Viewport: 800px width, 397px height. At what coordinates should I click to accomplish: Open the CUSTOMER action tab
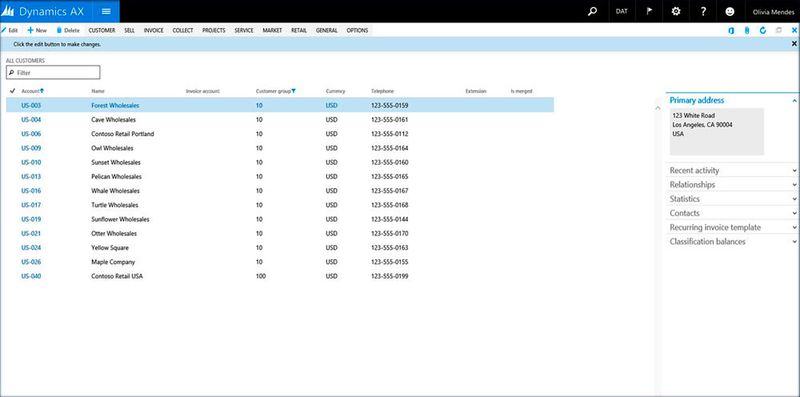tap(102, 31)
